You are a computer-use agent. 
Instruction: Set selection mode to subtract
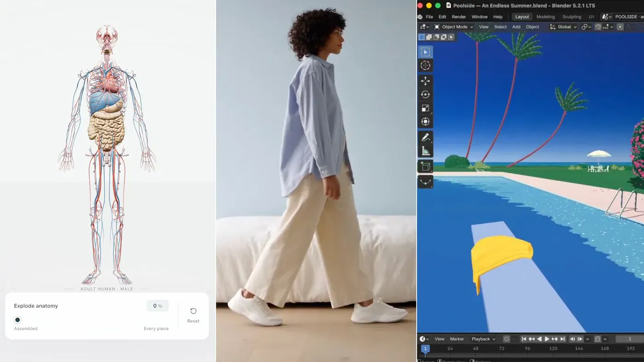(x=436, y=37)
